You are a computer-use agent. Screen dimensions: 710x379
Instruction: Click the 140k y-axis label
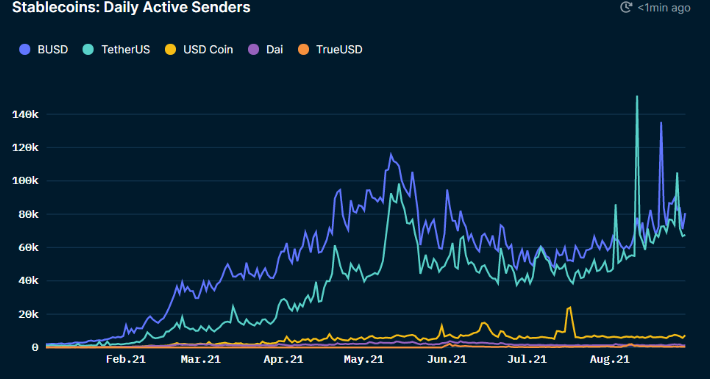[25, 115]
